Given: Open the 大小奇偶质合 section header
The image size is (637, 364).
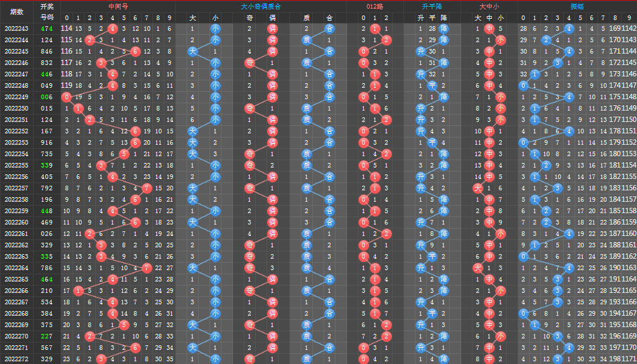Looking at the screenshot, I should click(260, 7).
